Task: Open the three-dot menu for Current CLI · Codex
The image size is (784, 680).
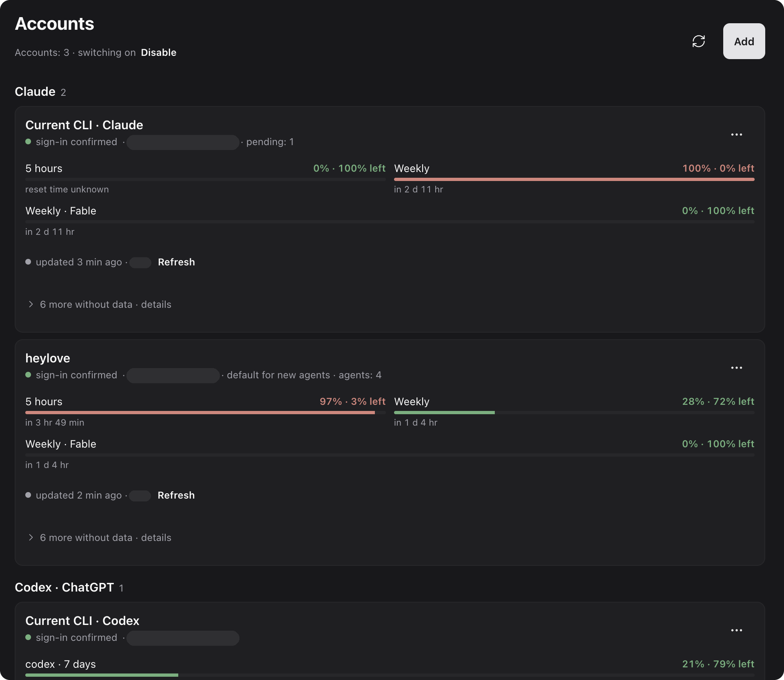Action: (x=737, y=630)
